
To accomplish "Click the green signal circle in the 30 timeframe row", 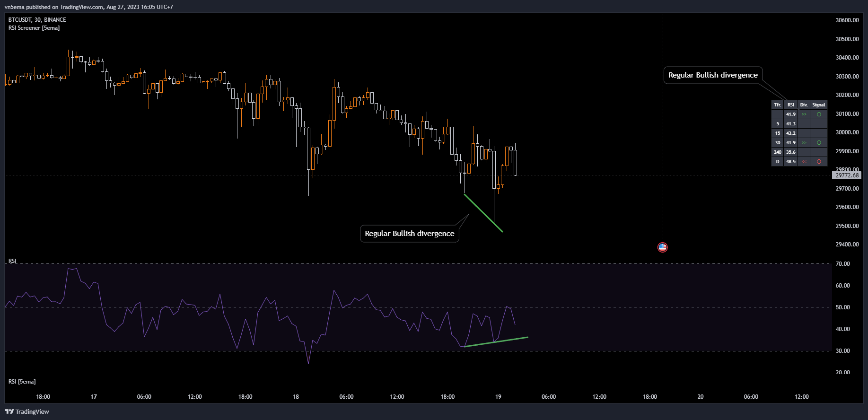I will click(x=819, y=142).
